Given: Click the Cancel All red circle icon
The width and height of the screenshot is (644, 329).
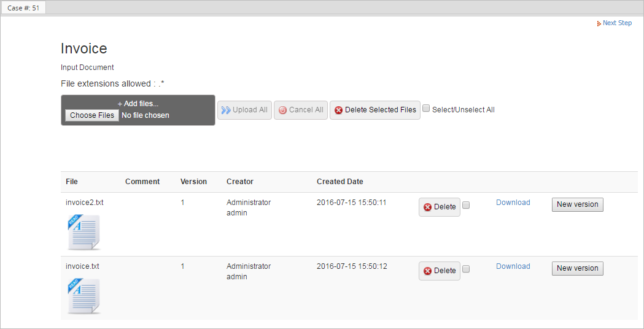Looking at the screenshot, I should pyautogui.click(x=282, y=110).
